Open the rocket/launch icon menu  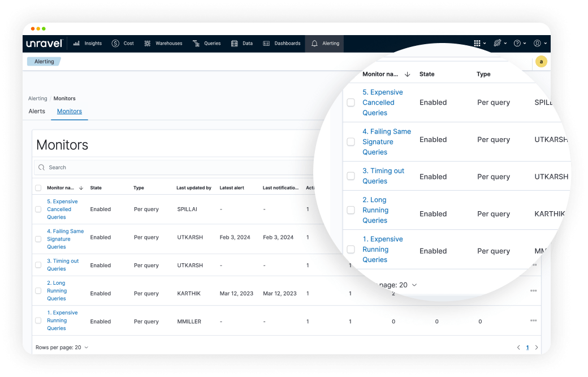[x=500, y=44]
